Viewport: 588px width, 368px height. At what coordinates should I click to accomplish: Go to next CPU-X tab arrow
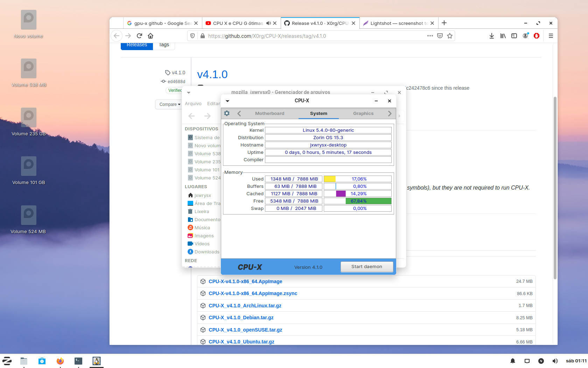(390, 113)
